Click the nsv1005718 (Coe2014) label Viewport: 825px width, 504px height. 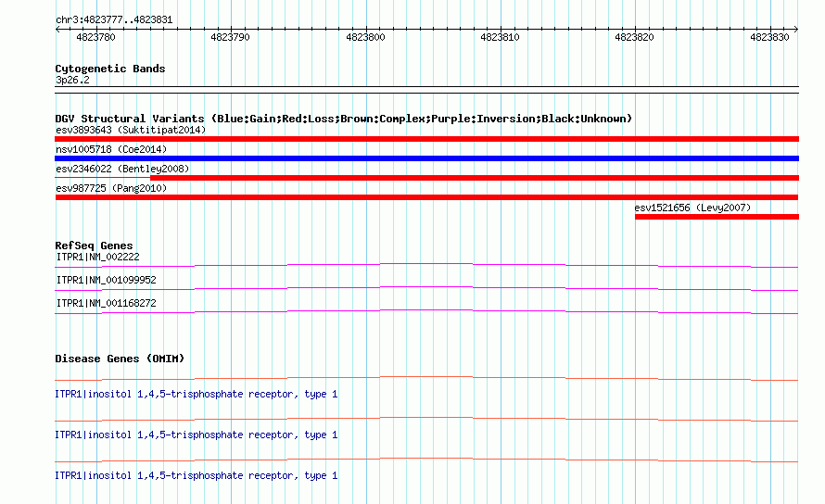[111, 149]
